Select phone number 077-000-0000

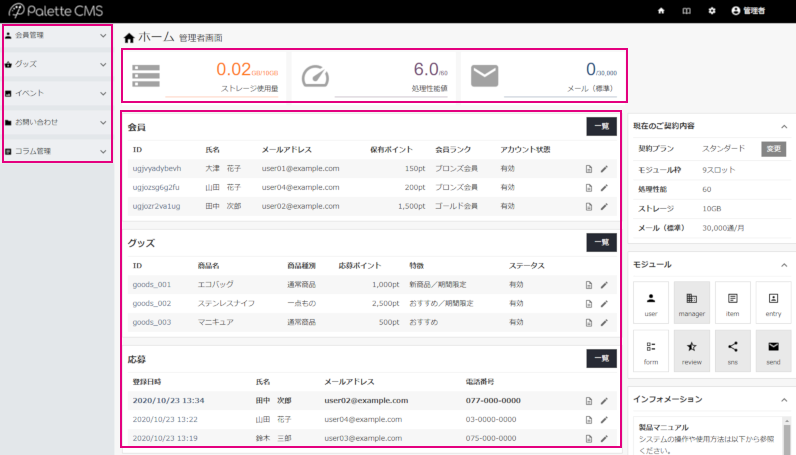point(493,401)
